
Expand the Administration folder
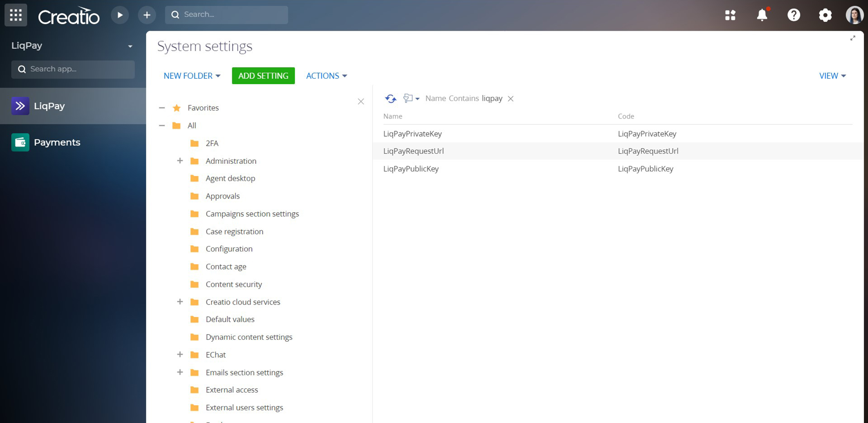pos(180,161)
